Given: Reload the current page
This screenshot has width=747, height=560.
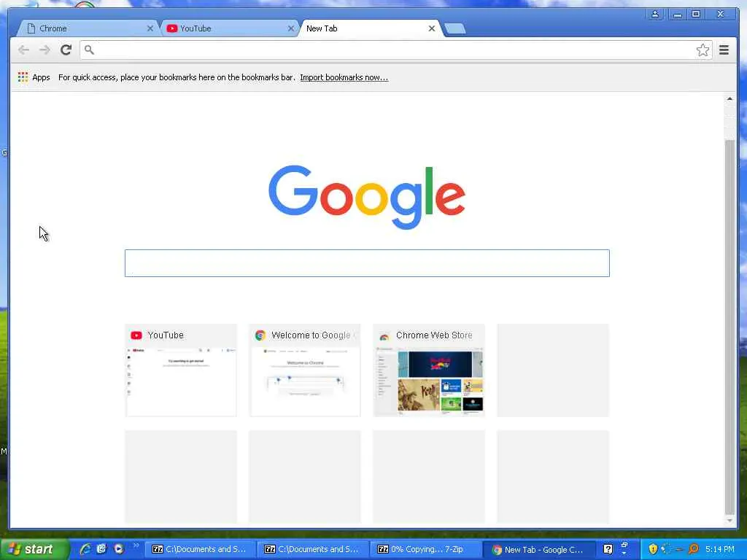Looking at the screenshot, I should pos(66,50).
